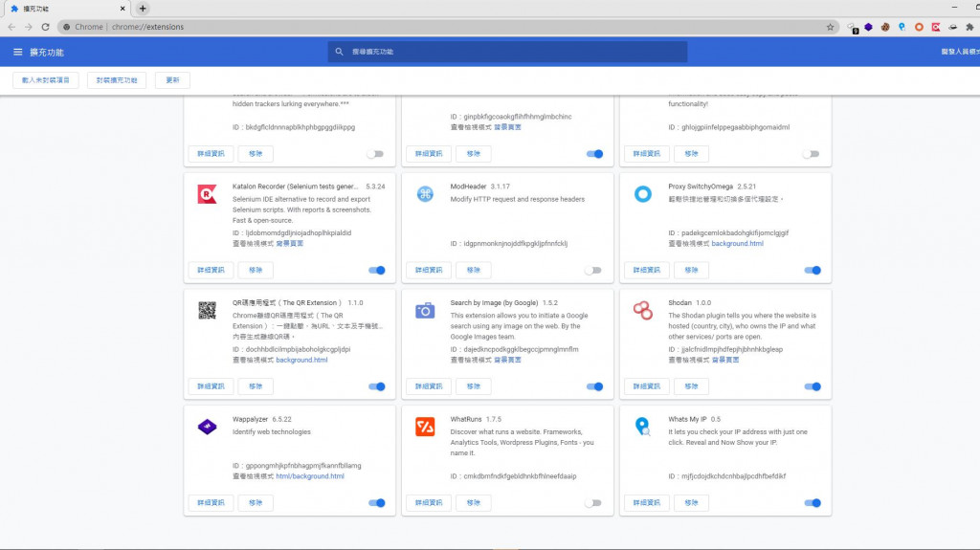Click the ModHeader logo in its card
This screenshot has height=550, width=980.
(425, 194)
